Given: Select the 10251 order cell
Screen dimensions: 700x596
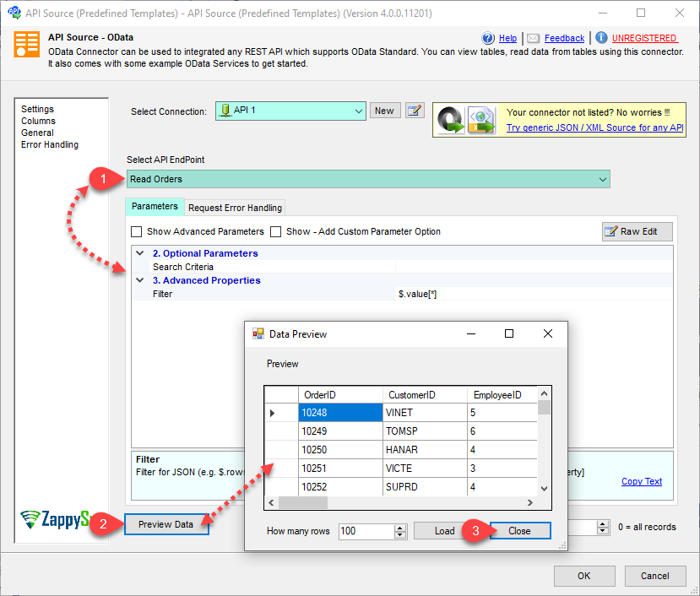Looking at the screenshot, I should [x=340, y=469].
